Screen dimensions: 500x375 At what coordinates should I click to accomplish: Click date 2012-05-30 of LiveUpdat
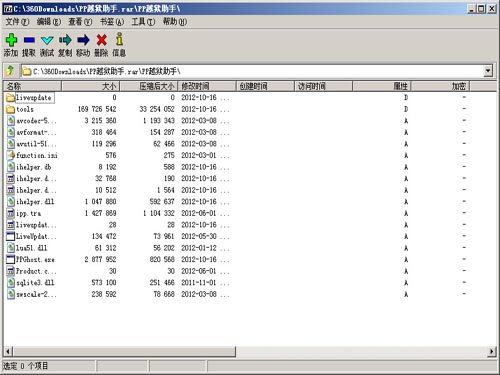coord(199,236)
